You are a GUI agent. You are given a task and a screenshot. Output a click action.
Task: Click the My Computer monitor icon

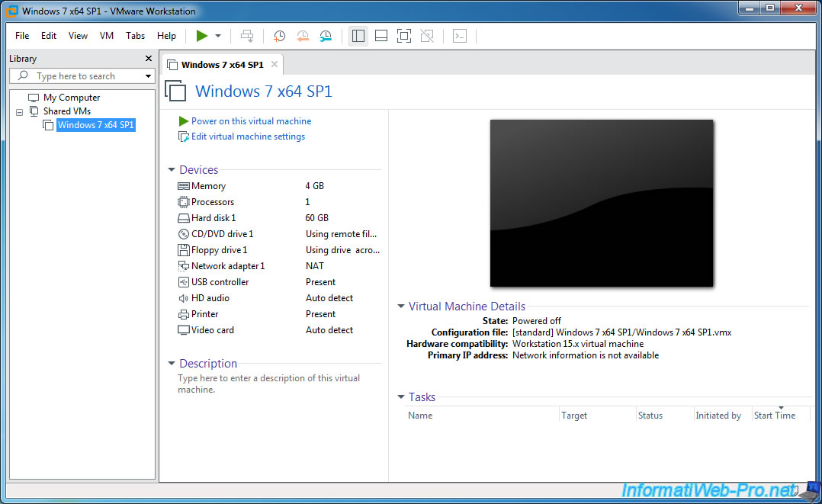pos(34,98)
